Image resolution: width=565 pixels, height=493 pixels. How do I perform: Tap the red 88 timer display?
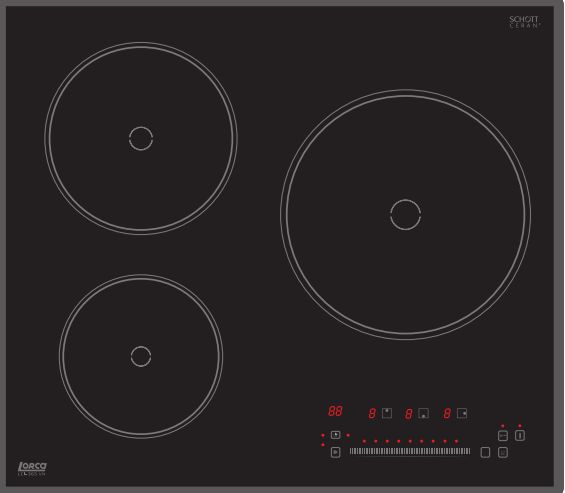(x=335, y=411)
